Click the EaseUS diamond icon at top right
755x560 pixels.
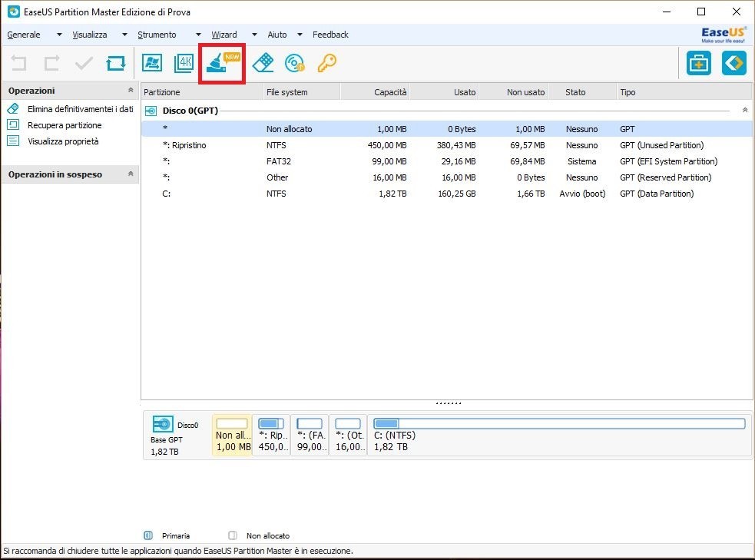tap(733, 64)
